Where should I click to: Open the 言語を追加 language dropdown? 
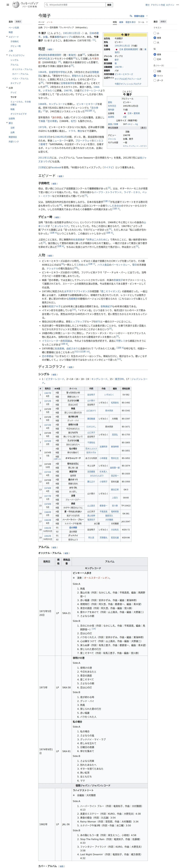coord(139,16)
